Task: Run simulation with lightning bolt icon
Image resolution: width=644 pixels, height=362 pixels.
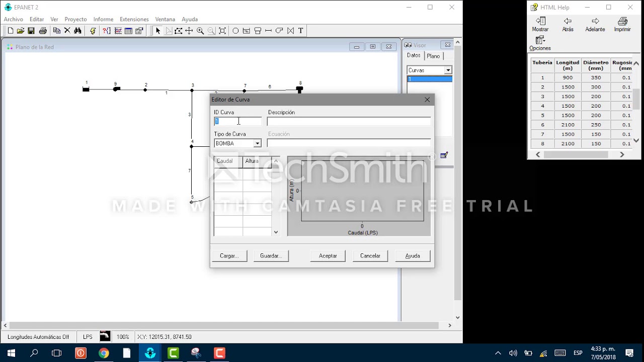Action: pyautogui.click(x=93, y=31)
